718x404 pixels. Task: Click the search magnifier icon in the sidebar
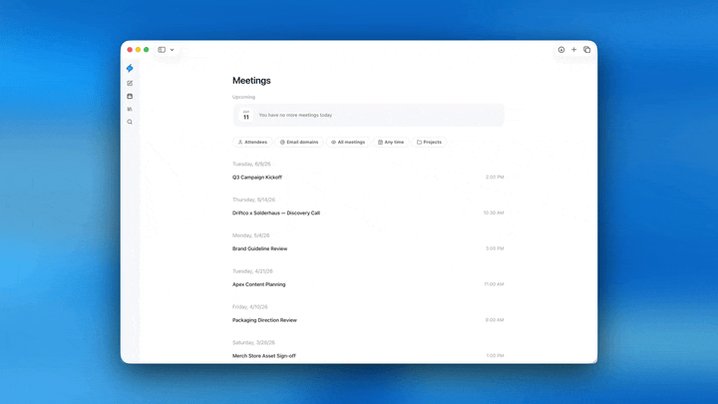(x=130, y=122)
